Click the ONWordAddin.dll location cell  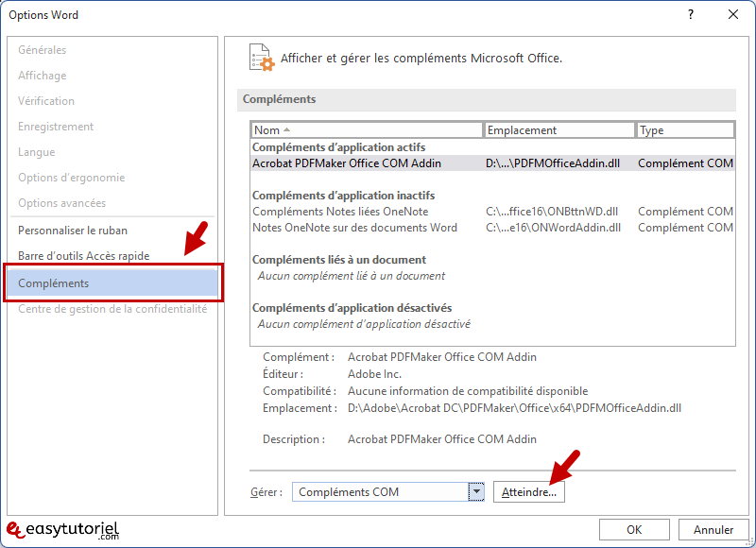553,228
